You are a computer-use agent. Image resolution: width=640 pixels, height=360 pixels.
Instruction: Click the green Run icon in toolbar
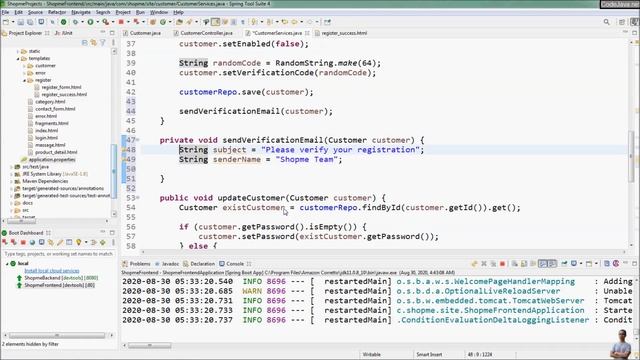[90, 22]
